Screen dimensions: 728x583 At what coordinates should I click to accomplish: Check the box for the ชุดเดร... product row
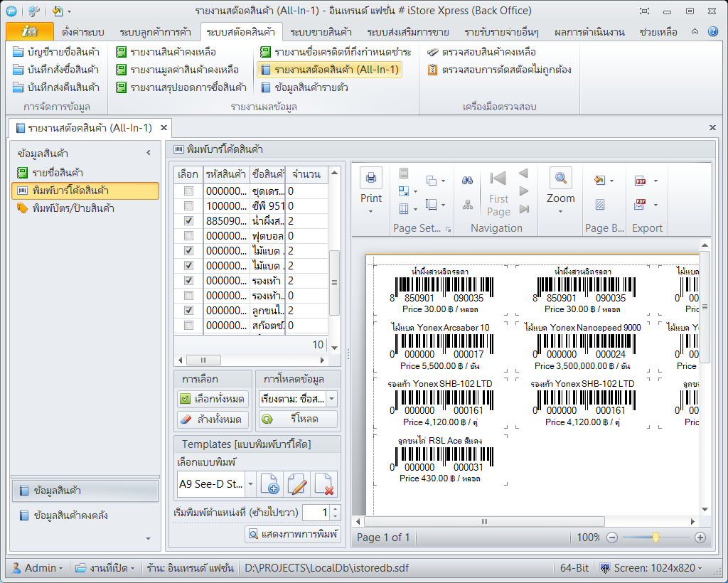188,191
